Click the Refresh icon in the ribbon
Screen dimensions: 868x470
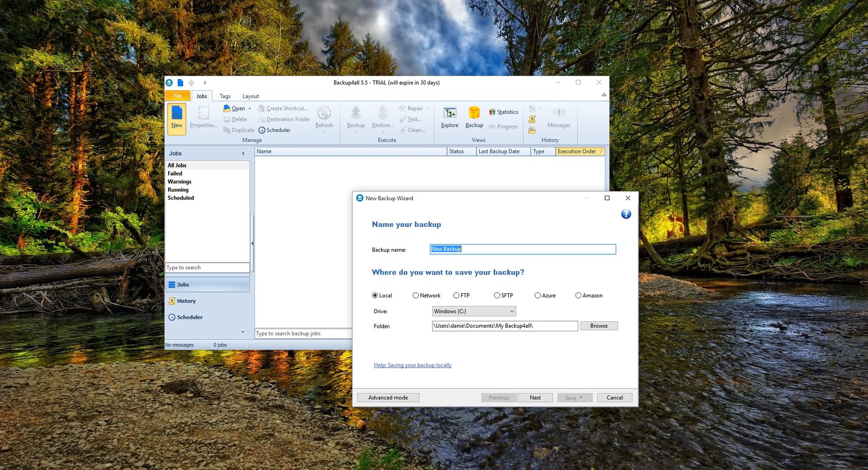324,117
